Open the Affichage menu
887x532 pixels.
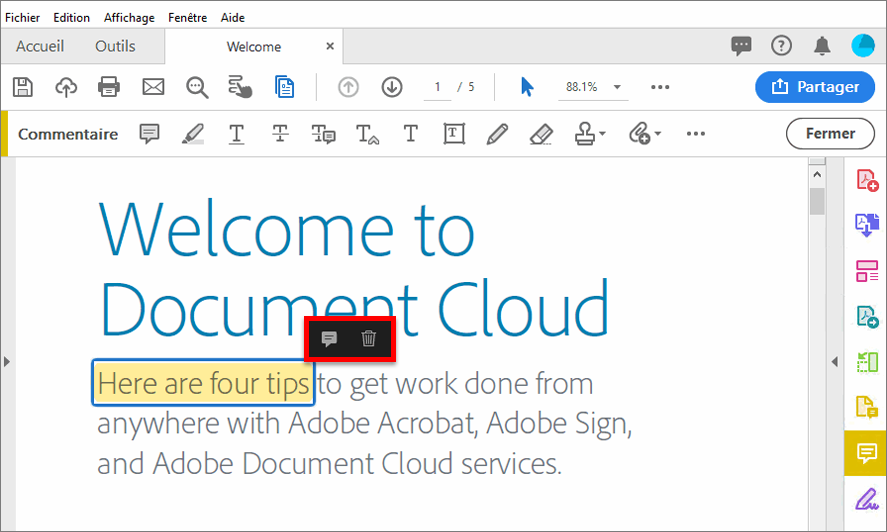click(x=129, y=18)
